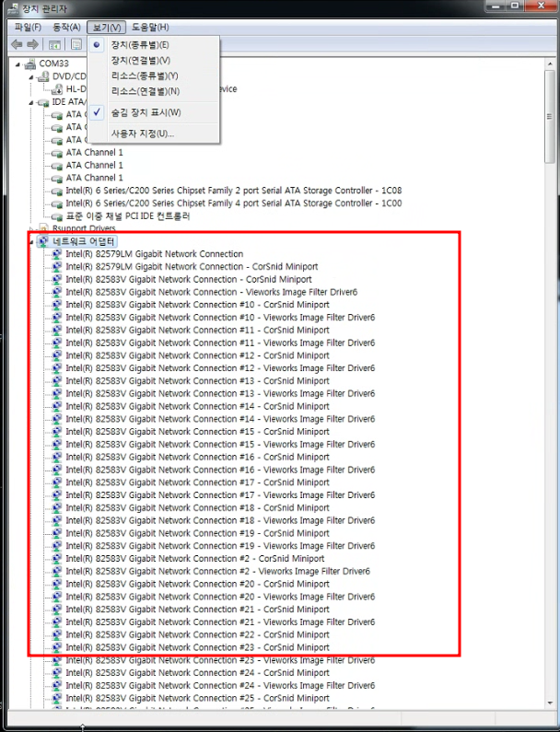Select 장치(종류별)(E) view option
Screen dimensions: 560x732
pos(153,45)
